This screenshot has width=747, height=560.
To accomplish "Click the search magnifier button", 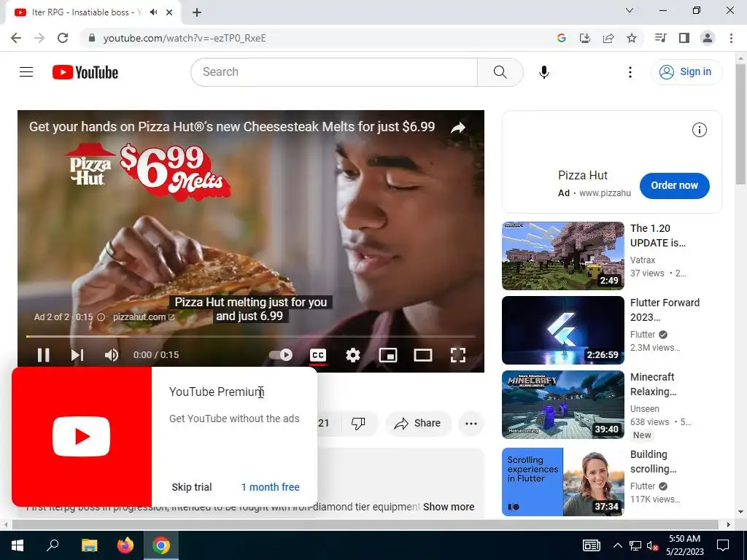I will [500, 72].
